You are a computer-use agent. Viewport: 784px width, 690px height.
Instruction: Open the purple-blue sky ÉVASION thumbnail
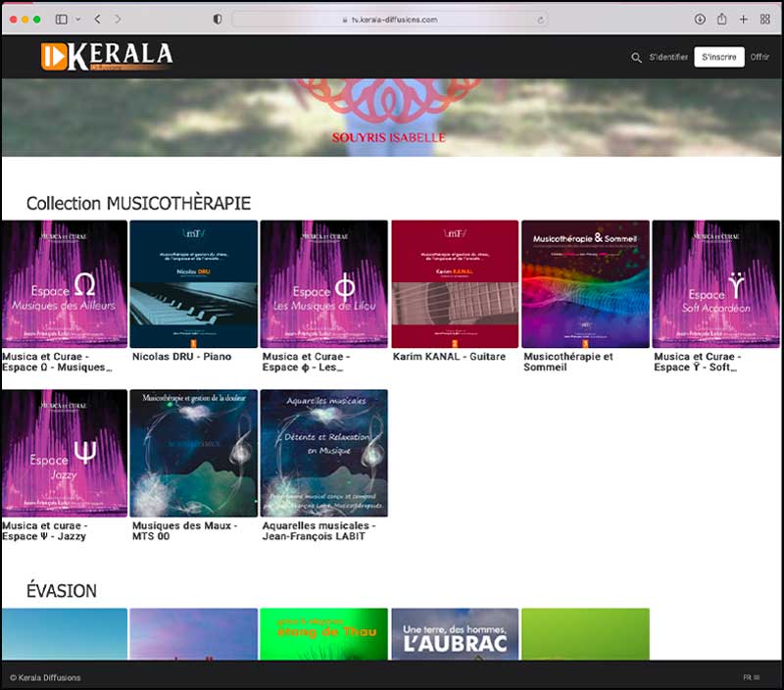click(193, 634)
